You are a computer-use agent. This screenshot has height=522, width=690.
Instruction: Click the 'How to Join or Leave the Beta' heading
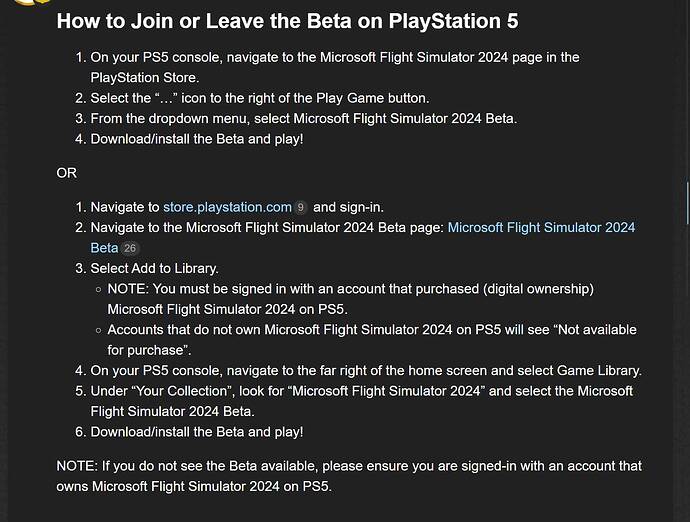287,21
